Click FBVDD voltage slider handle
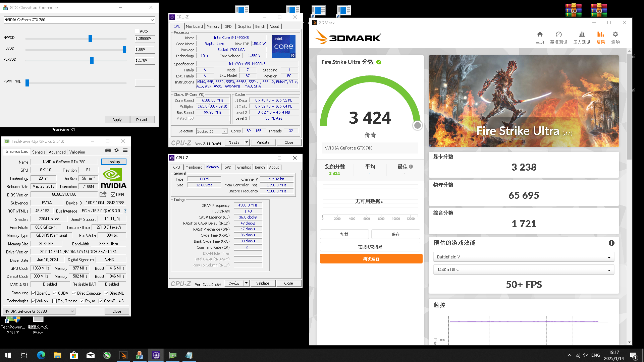Image resolution: width=644 pixels, height=362 pixels. [x=124, y=50]
